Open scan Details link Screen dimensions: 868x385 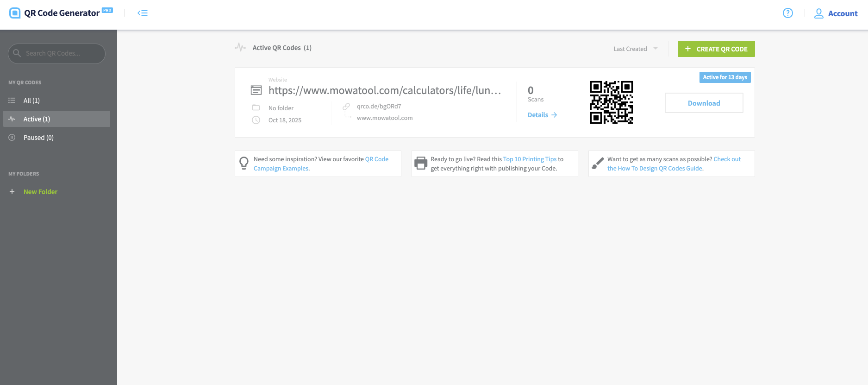click(x=542, y=115)
